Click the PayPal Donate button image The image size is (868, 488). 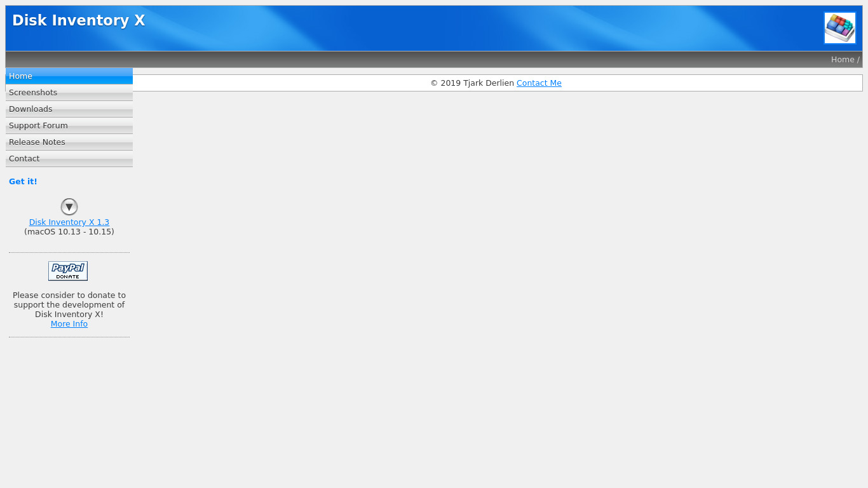pyautogui.click(x=68, y=271)
